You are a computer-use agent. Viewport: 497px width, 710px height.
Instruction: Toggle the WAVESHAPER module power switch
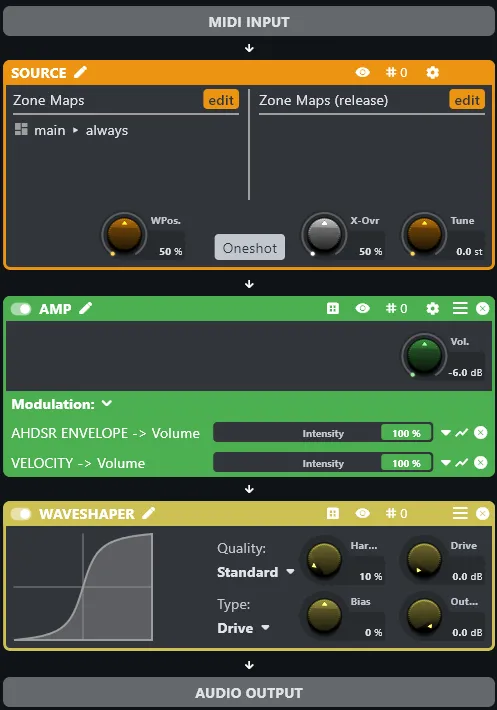[21, 514]
